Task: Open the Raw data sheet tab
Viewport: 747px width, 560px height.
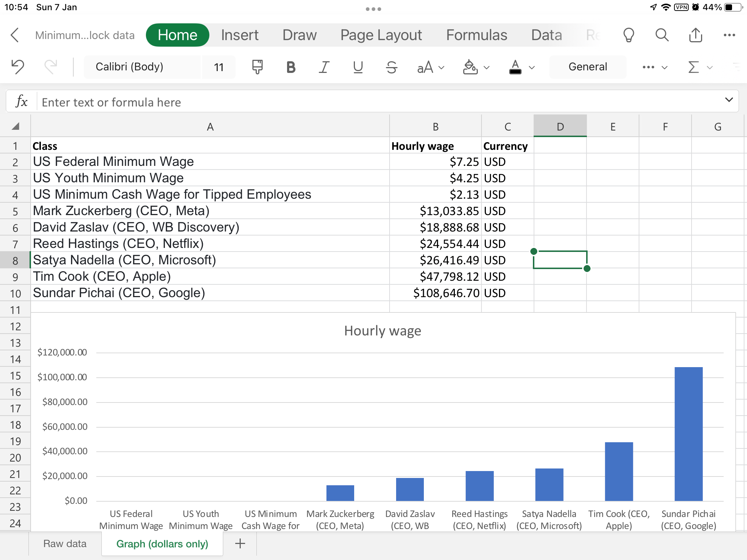Action: click(x=65, y=544)
